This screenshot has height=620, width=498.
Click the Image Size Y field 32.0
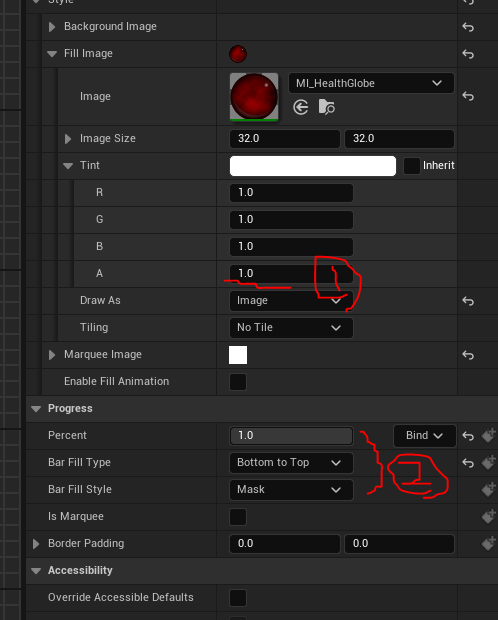[x=399, y=139]
